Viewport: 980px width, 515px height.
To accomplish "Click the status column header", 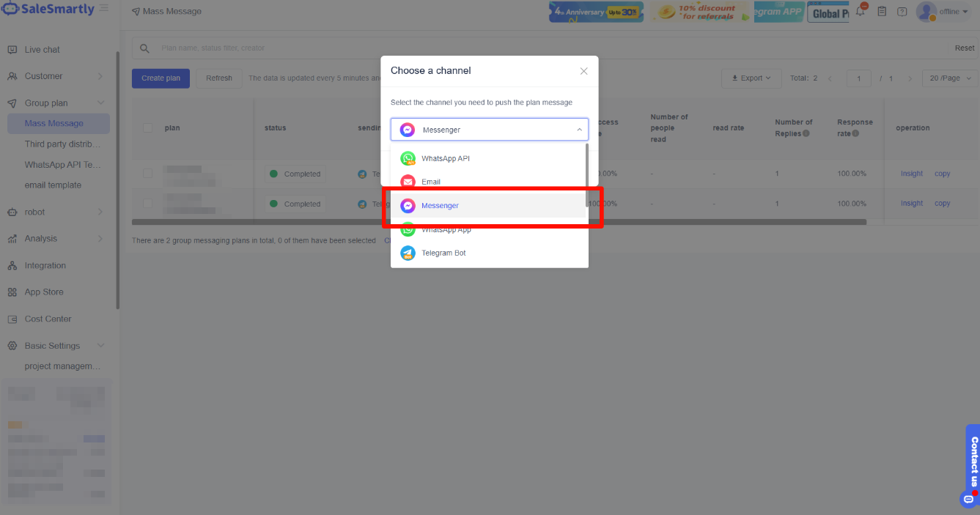I will pyautogui.click(x=276, y=128).
